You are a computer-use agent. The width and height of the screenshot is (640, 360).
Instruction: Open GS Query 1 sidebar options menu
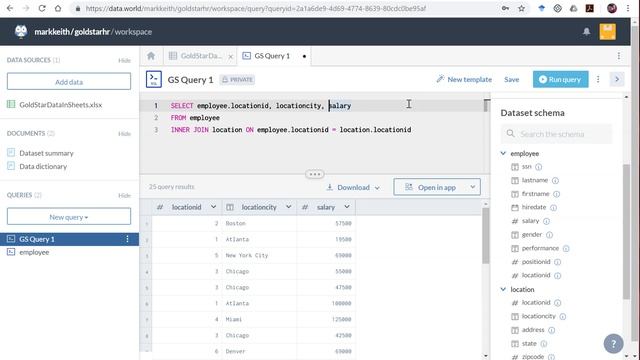tap(127, 239)
